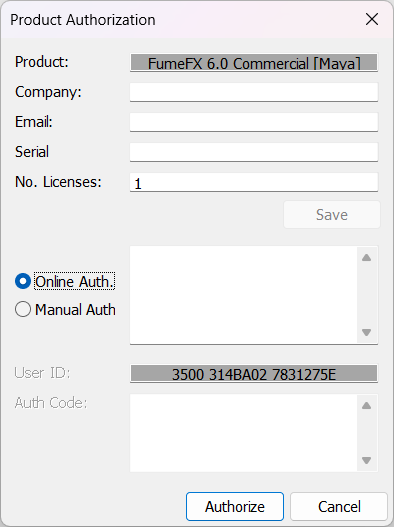The height and width of the screenshot is (527, 394).
Task: Click the No. Licenses field showing 1
Action: click(254, 182)
